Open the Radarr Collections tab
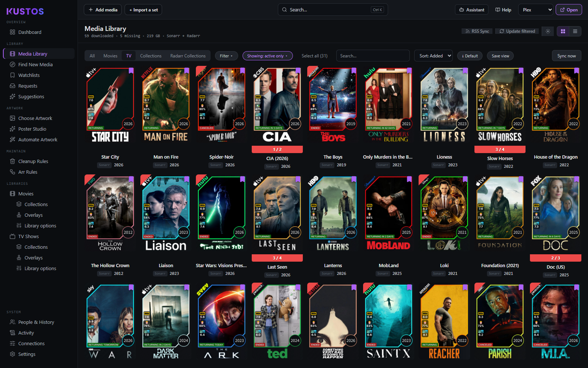The height and width of the screenshot is (368, 588). pyautogui.click(x=188, y=56)
